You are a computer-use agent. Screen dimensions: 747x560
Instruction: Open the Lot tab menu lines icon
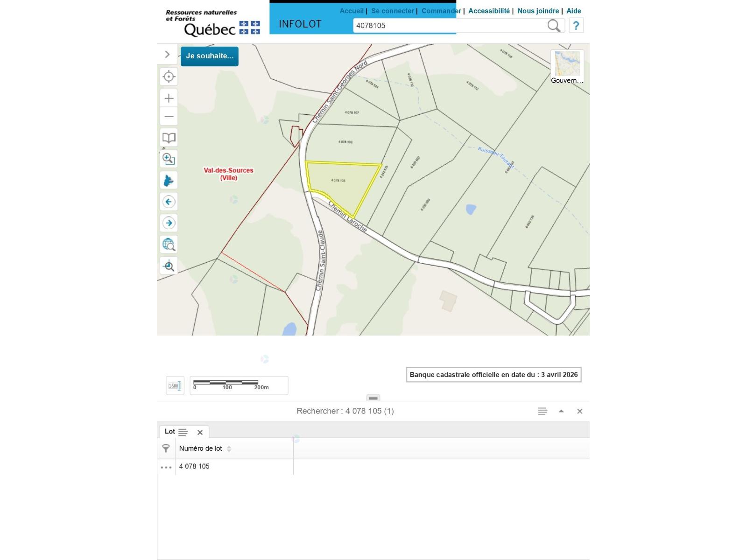[183, 432]
